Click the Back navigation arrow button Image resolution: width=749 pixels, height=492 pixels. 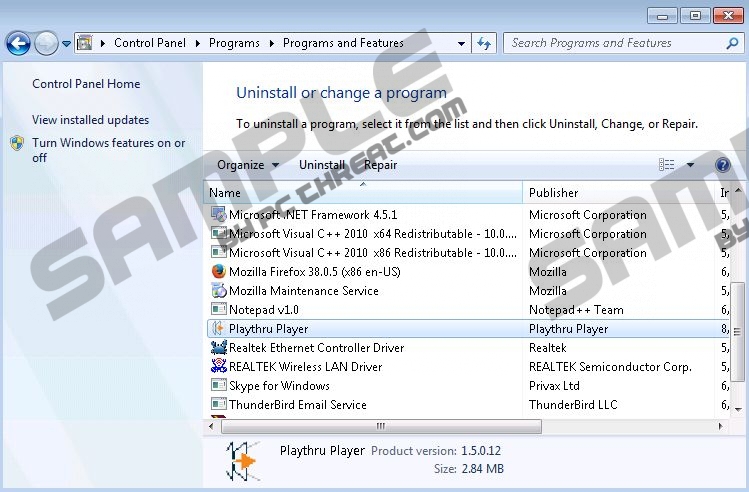click(18, 43)
